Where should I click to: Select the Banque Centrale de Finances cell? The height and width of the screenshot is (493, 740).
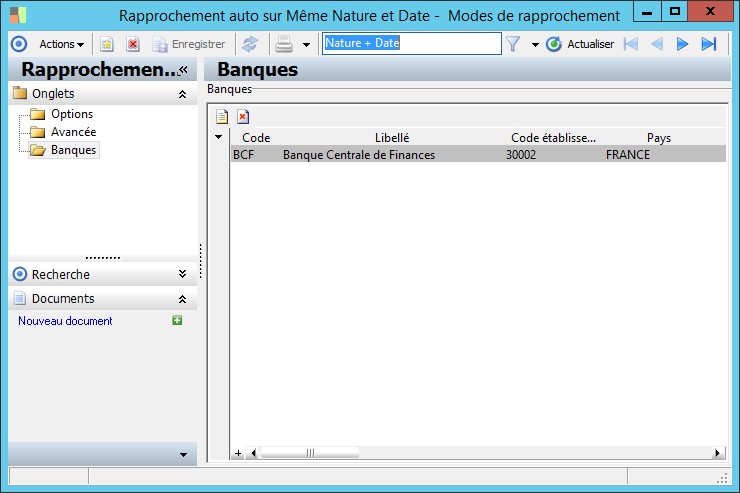[x=392, y=155]
